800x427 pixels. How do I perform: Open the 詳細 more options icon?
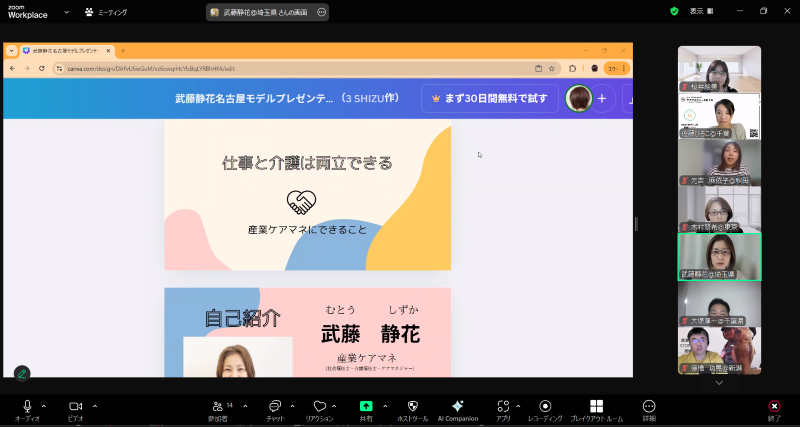[649, 406]
